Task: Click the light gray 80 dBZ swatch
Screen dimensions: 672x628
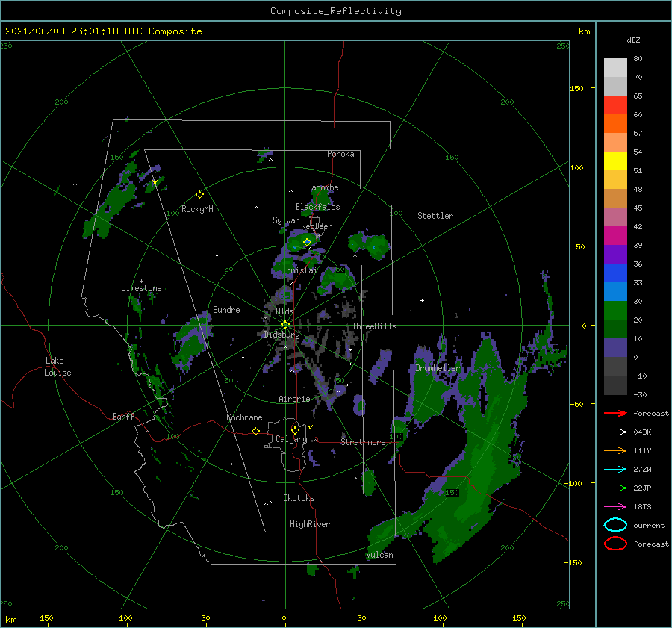Action: (x=615, y=67)
